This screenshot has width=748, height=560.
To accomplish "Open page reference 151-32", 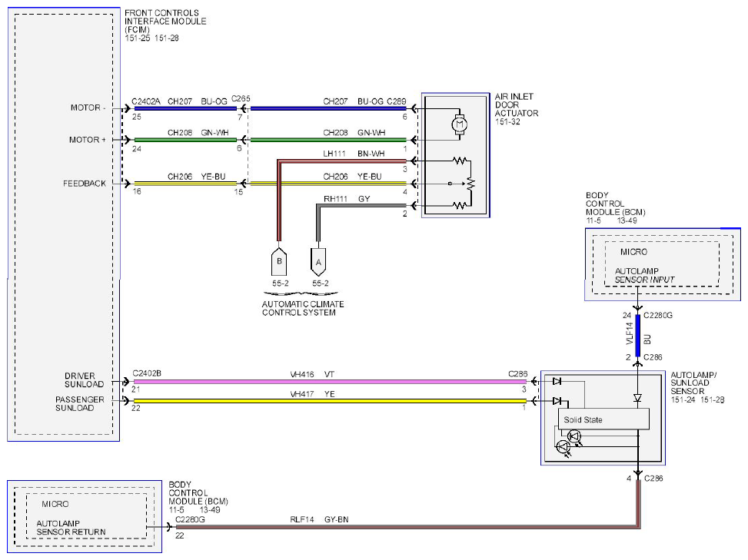I will (x=507, y=122).
